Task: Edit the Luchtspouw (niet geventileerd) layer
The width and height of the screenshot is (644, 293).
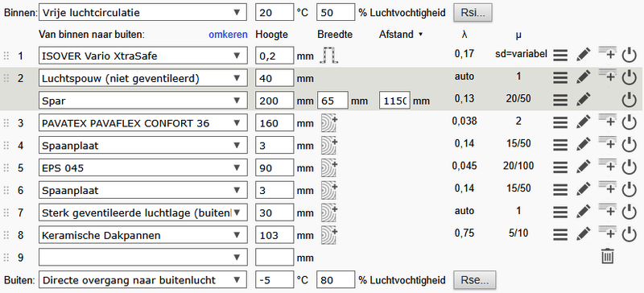Action: (x=584, y=76)
